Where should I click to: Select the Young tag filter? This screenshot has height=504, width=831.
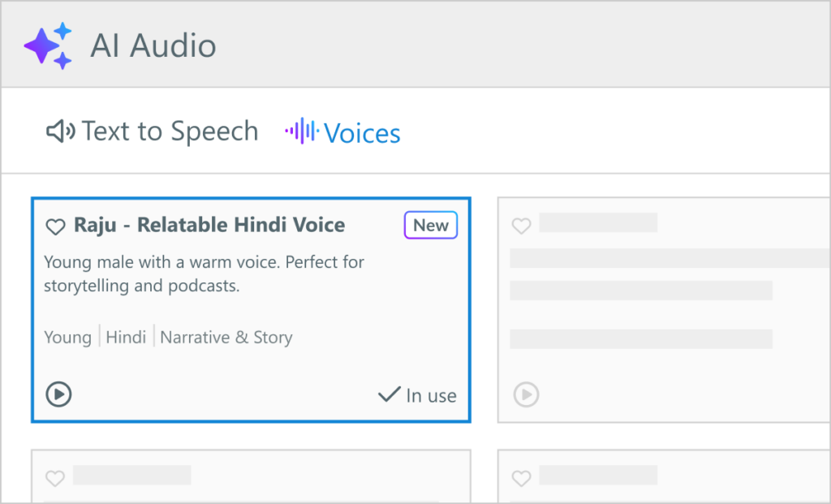tap(67, 337)
